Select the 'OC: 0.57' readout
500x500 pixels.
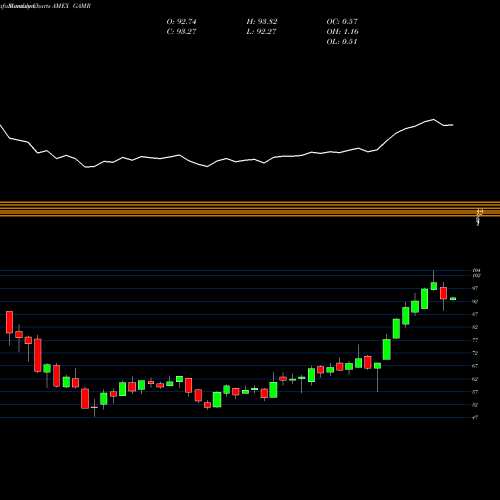[342, 22]
